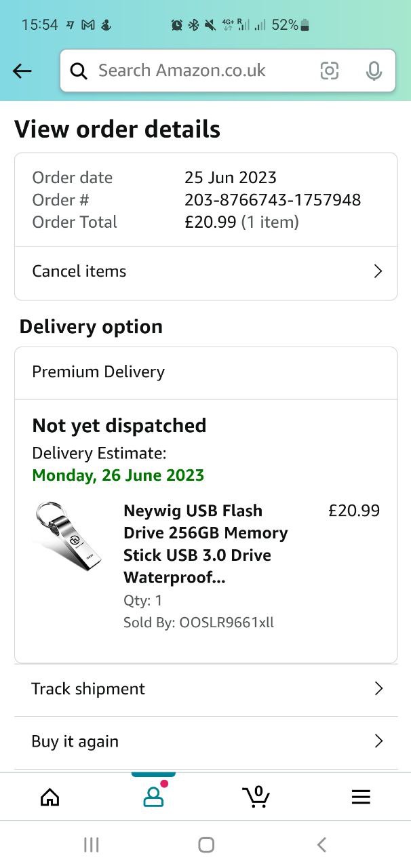This screenshot has height=868, width=411.
Task: Open Cancel items option
Action: [x=79, y=271]
